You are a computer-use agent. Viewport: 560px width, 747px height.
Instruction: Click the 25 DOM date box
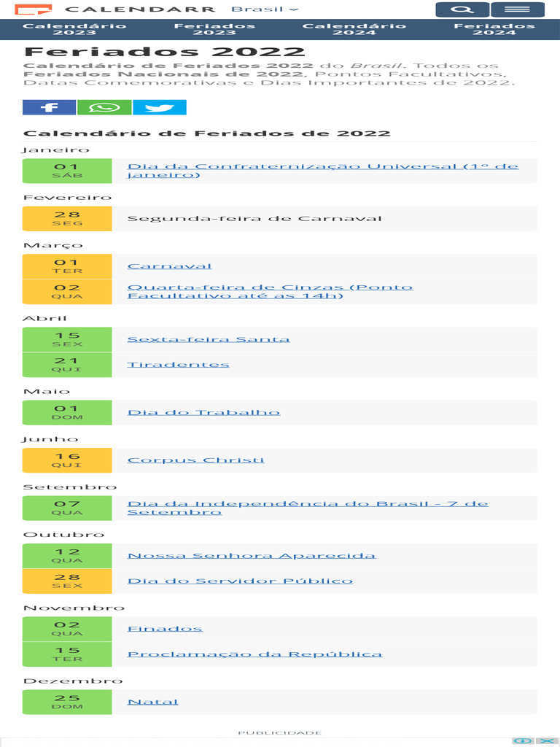pos(67,702)
